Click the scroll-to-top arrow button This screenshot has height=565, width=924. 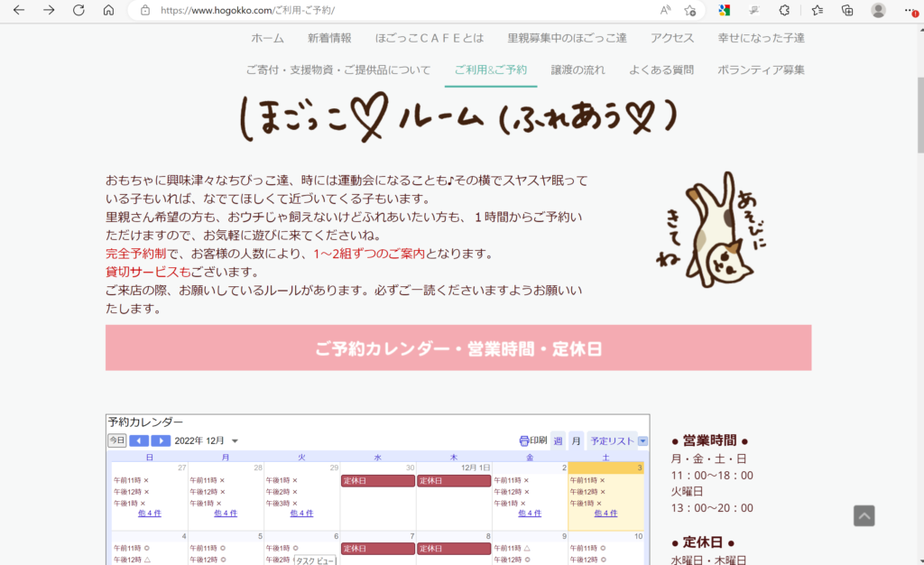point(864,515)
